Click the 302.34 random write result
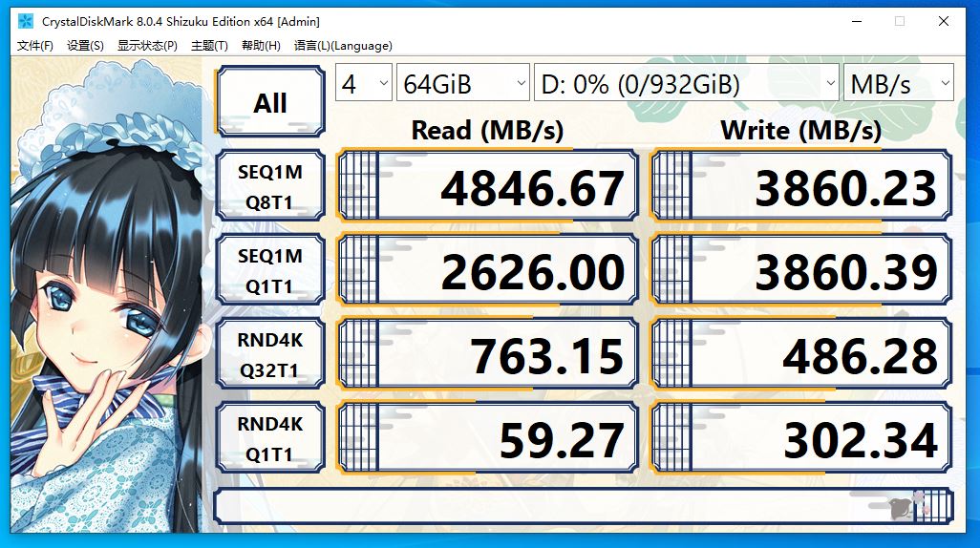Image resolution: width=980 pixels, height=548 pixels. (x=801, y=438)
